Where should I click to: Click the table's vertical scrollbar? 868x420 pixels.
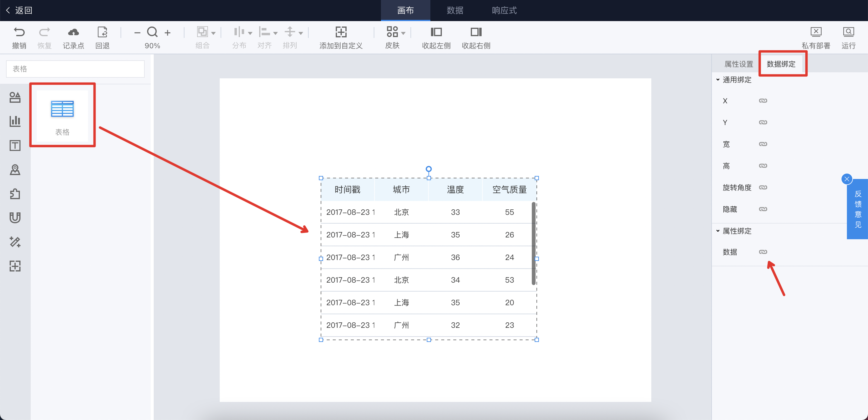point(534,243)
